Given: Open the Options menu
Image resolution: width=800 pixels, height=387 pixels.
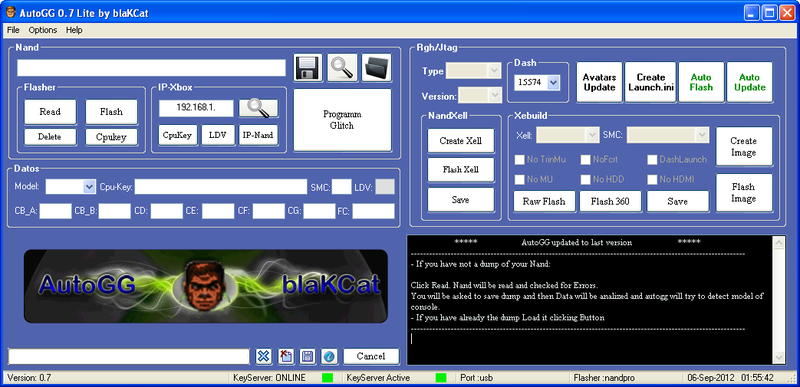Looking at the screenshot, I should [43, 30].
